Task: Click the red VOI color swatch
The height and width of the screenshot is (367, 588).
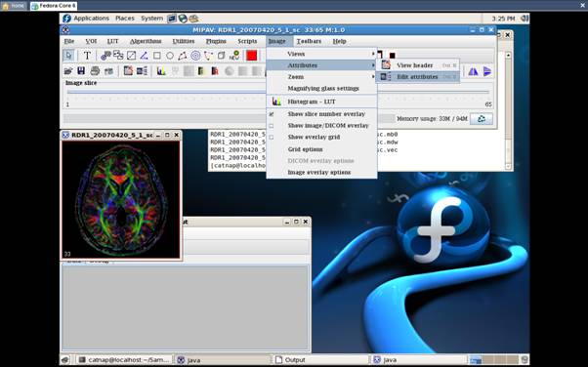Action: pos(252,56)
